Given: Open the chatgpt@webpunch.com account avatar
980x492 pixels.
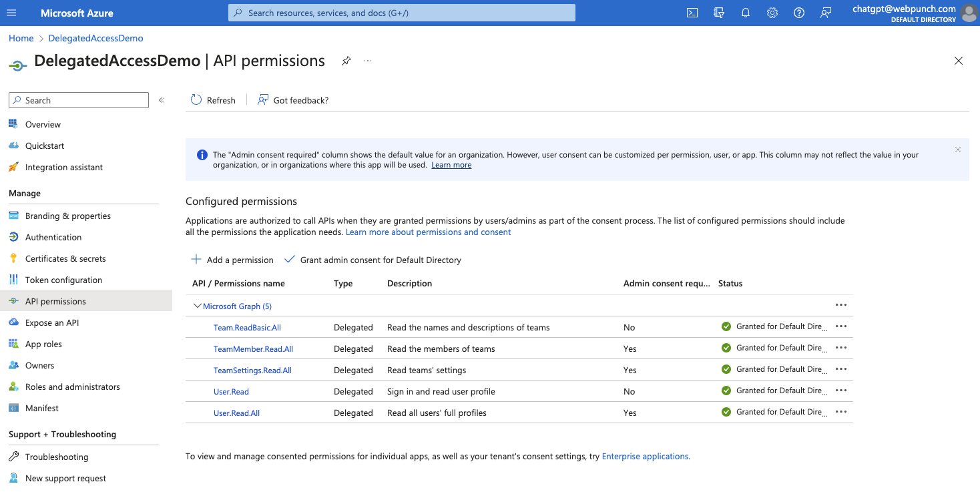Looking at the screenshot, I should pyautogui.click(x=969, y=13).
